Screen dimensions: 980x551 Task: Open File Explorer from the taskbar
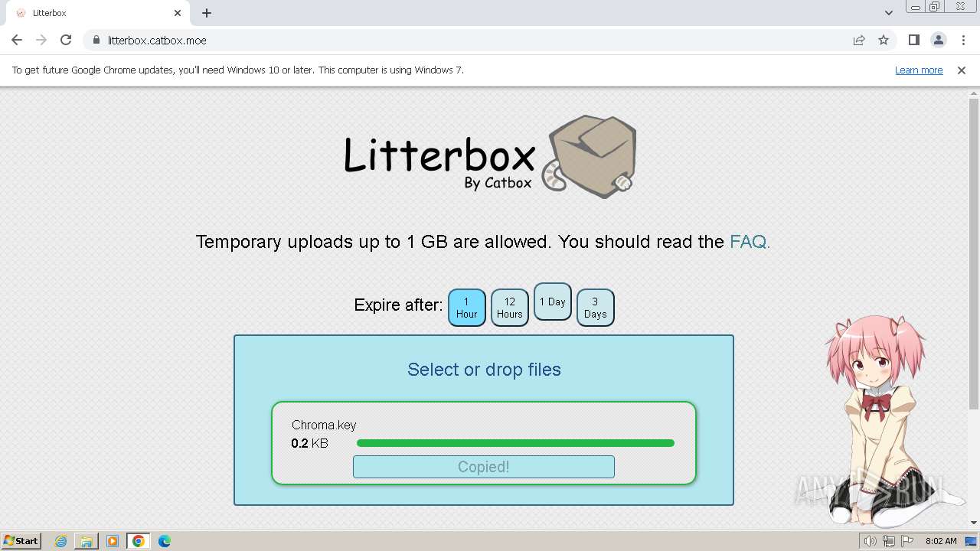click(87, 541)
